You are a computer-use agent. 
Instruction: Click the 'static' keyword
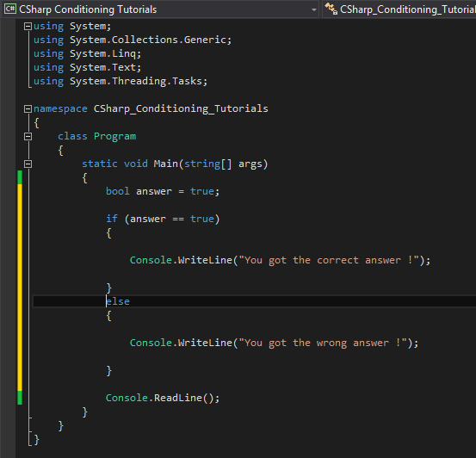coord(100,164)
